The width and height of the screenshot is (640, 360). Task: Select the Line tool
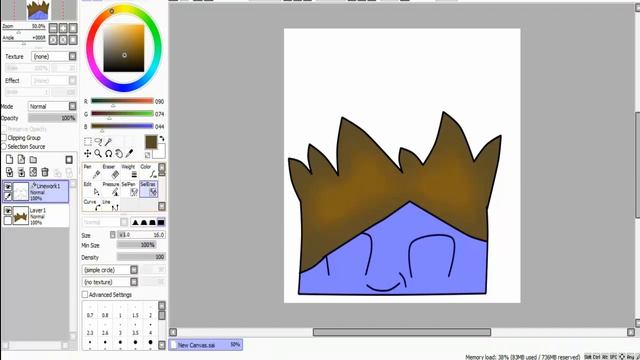click(110, 205)
